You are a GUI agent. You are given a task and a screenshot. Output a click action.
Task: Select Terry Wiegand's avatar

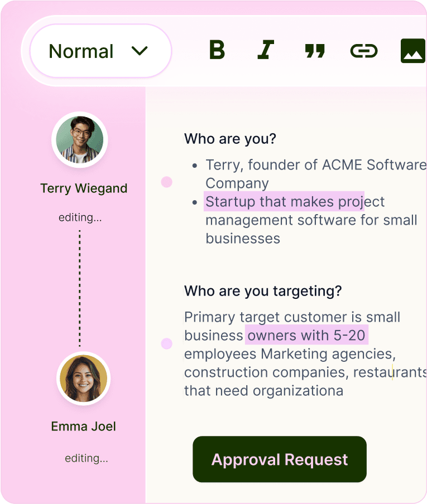[x=80, y=140]
